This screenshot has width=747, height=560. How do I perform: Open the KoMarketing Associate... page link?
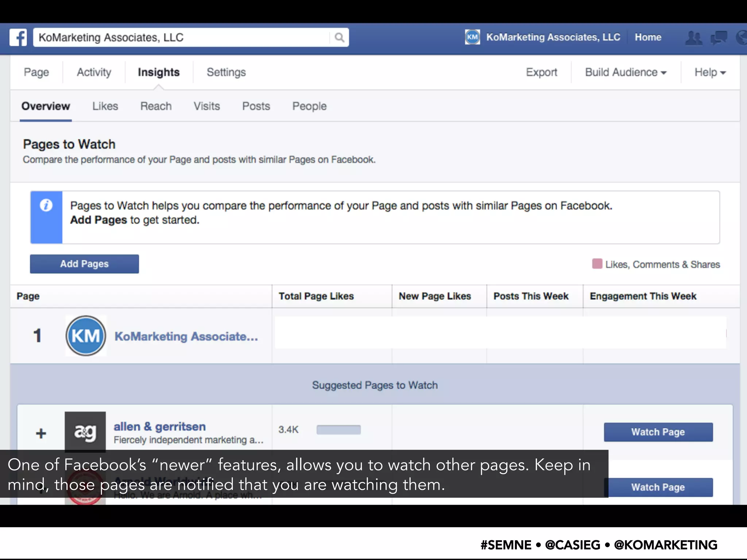tap(186, 336)
